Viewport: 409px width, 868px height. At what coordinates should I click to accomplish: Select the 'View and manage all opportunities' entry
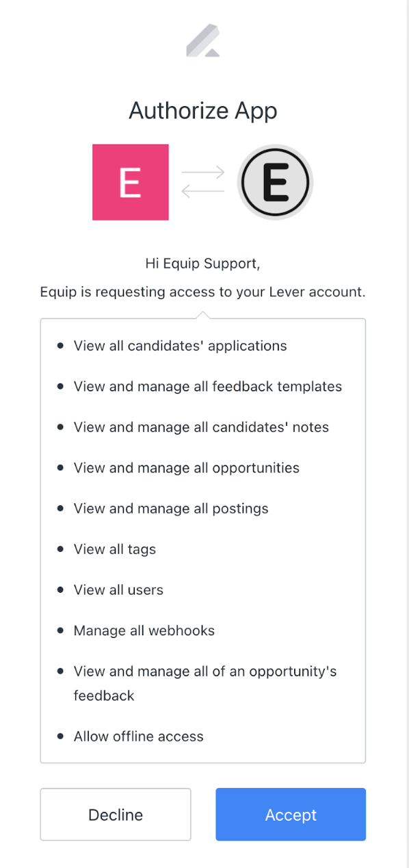[x=186, y=468]
